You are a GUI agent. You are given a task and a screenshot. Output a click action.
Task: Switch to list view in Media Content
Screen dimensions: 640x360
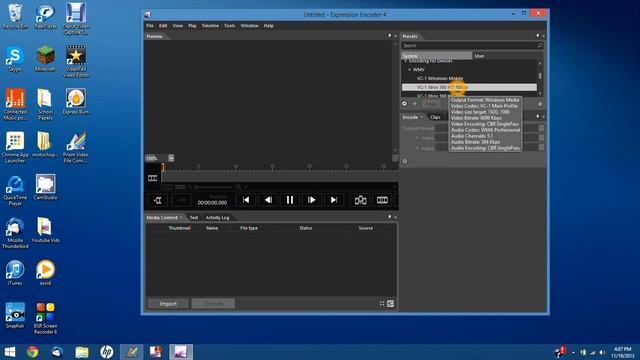click(x=391, y=303)
